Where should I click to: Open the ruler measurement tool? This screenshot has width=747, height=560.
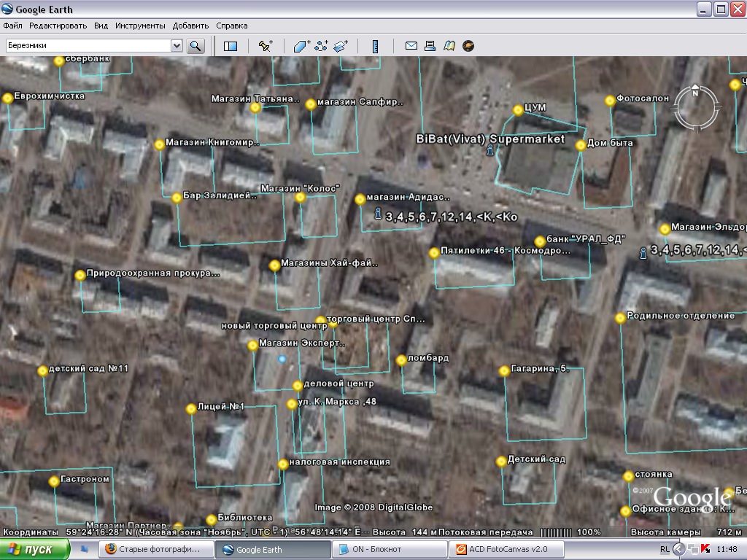coord(376,46)
